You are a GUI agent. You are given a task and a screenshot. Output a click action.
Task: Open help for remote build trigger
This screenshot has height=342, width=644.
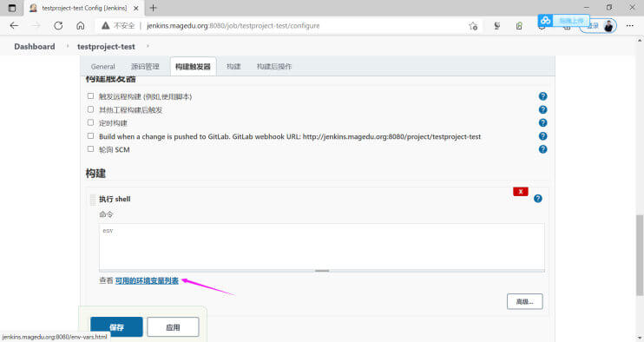(x=542, y=96)
